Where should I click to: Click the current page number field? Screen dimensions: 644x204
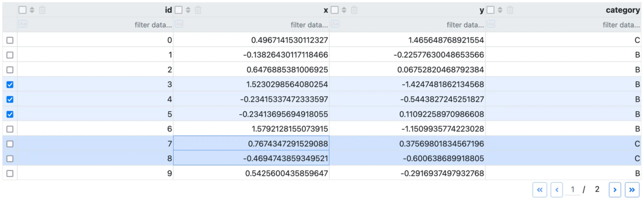click(x=573, y=190)
